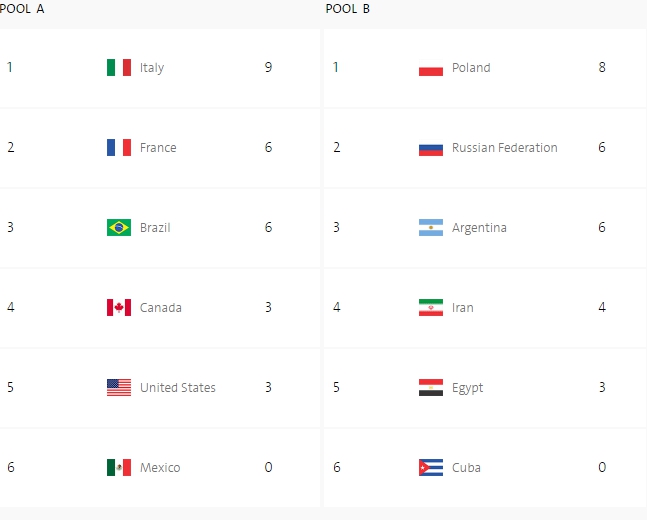
Task: Open the Argentina team link
Action: pos(479,228)
